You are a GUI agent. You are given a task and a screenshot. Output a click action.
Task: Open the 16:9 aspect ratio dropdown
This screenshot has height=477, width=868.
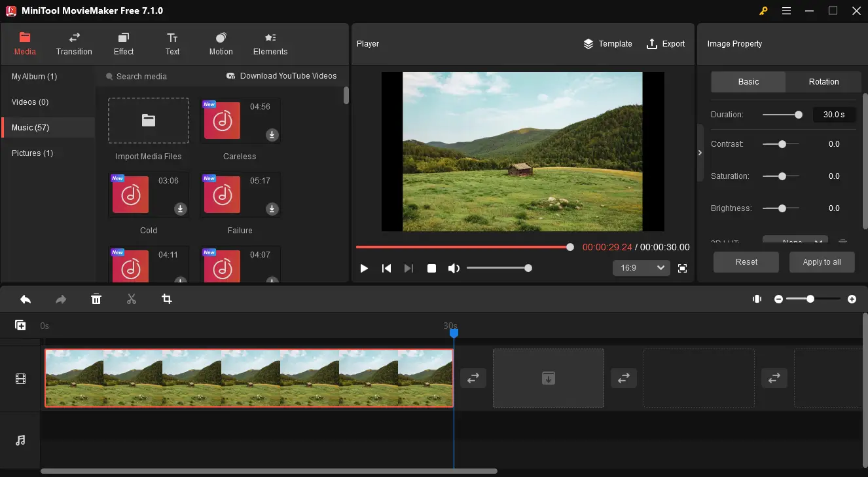coord(641,268)
